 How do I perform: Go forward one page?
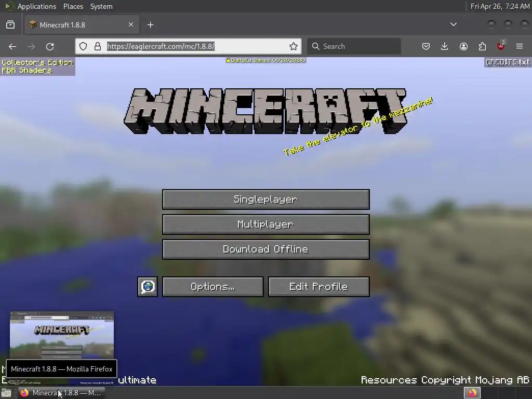click(x=31, y=46)
